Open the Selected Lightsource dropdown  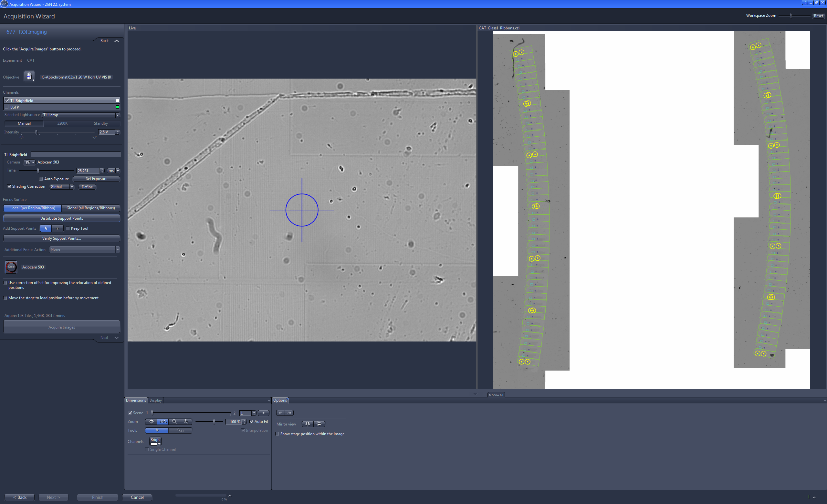(x=118, y=115)
